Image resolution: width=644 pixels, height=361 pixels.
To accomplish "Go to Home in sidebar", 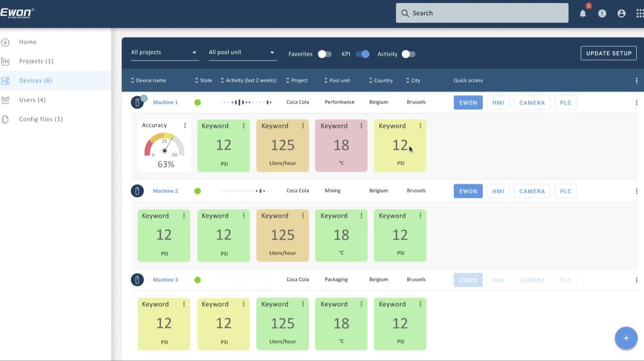I will tap(56, 42).
